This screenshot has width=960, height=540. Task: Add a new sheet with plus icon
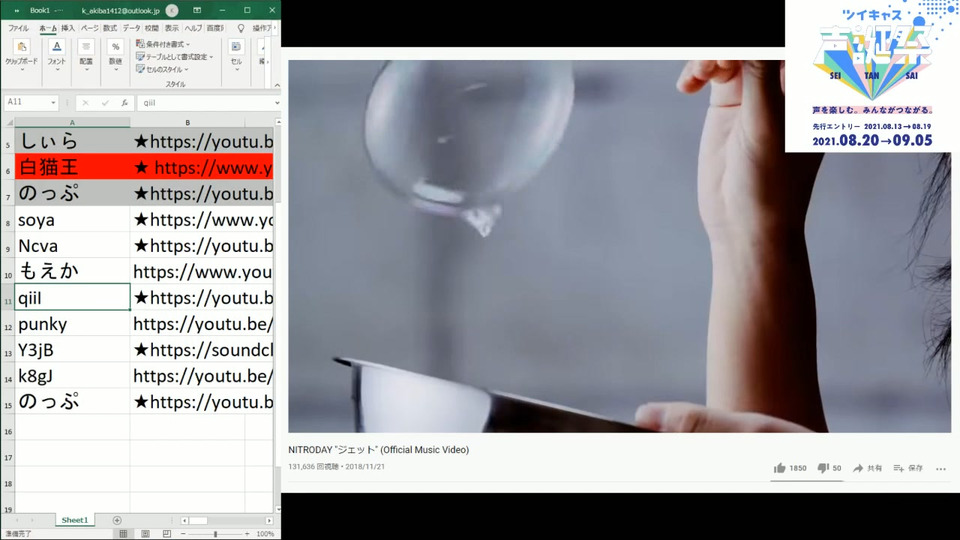pos(117,520)
